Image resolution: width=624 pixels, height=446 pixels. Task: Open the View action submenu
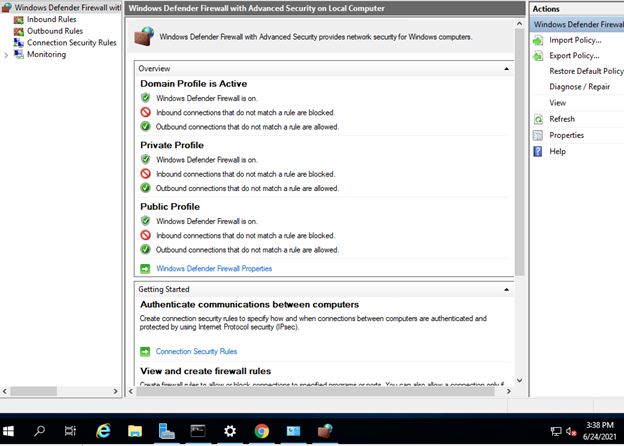click(x=558, y=103)
